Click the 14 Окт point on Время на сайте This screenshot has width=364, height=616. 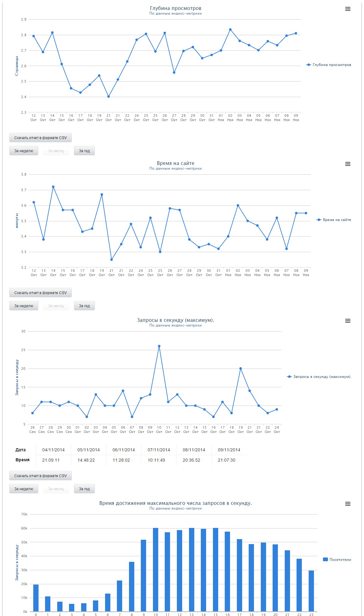[x=53, y=187]
